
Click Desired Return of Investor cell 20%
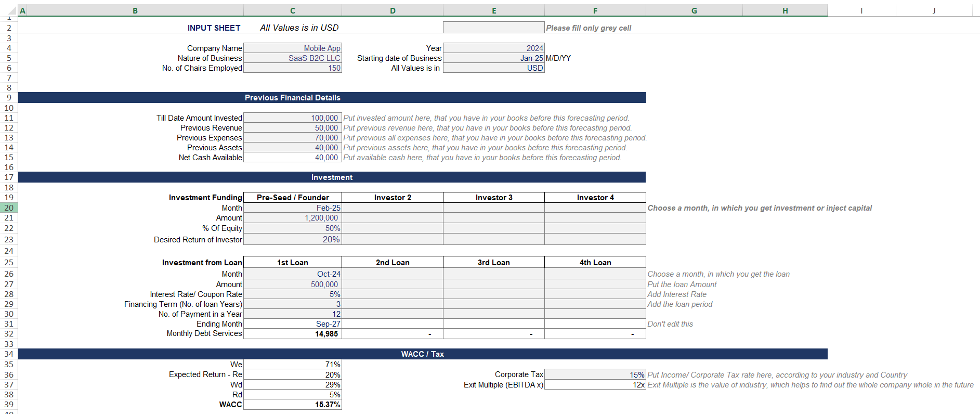click(x=293, y=239)
